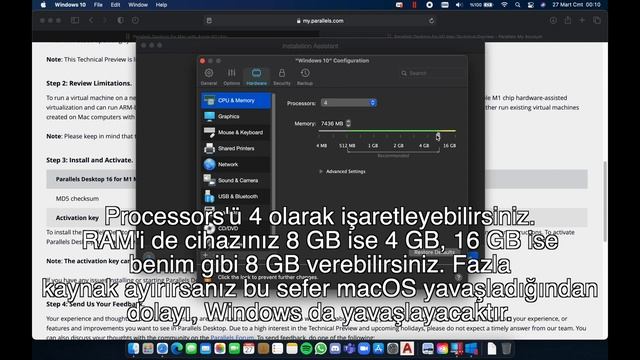Click Safari's back navigation arrow
Viewport: 640px width, 360px height.
point(91,20)
